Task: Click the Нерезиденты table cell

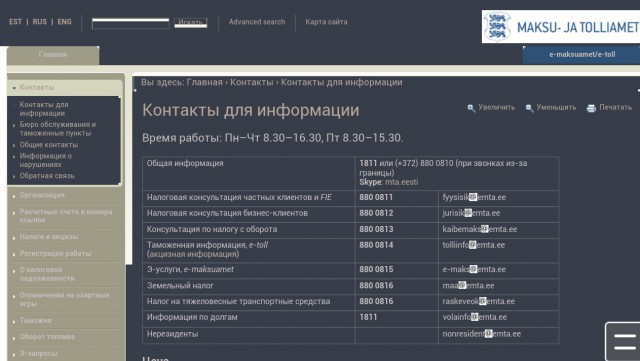Action: coord(249,334)
